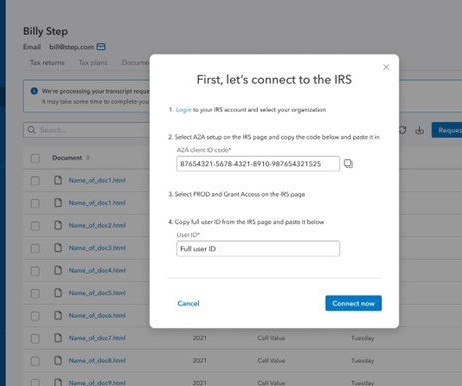
Task: Click the search magnifier icon
Action: pyautogui.click(x=31, y=130)
